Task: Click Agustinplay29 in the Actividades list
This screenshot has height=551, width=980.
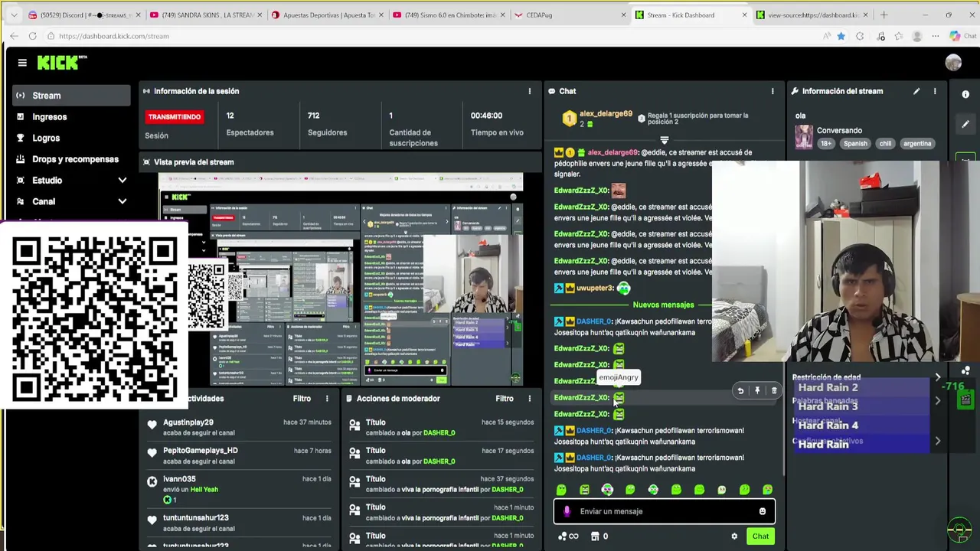Action: point(188,422)
